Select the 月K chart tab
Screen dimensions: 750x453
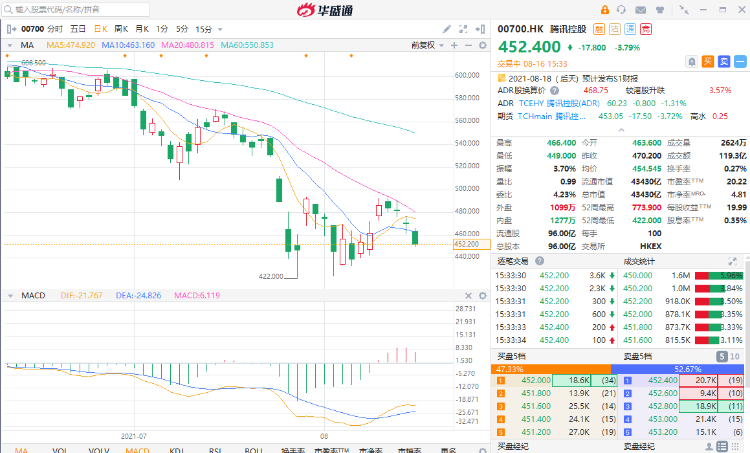[x=142, y=29]
